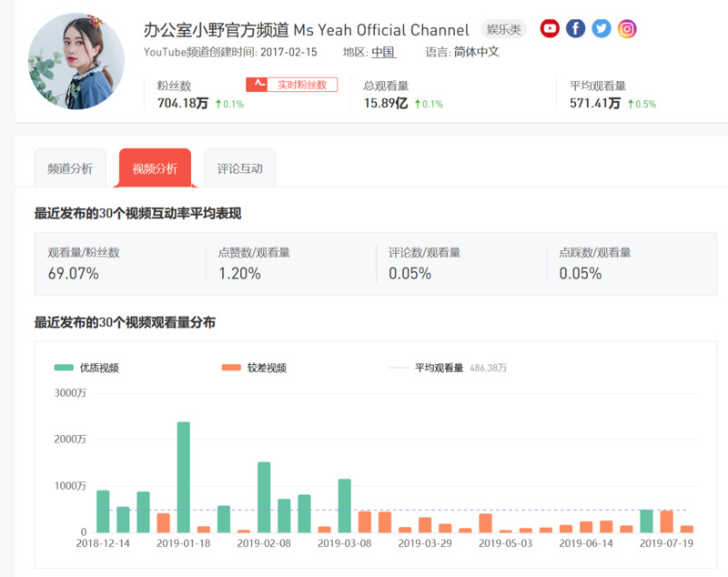Click the channel avatar photo
The height and width of the screenshot is (577, 728).
[76, 61]
